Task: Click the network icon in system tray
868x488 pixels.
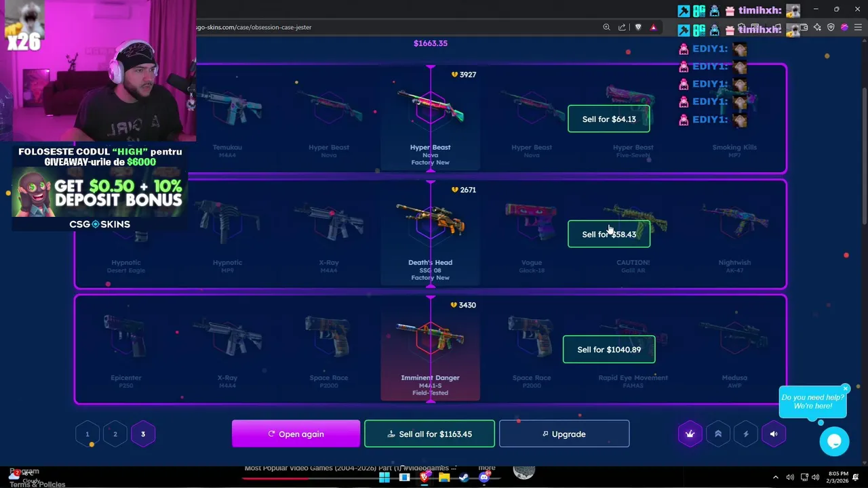Action: [x=804, y=477]
